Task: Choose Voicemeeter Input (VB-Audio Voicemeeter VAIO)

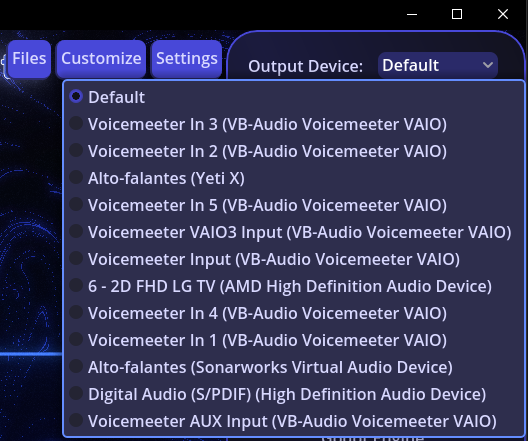Action: [294, 259]
